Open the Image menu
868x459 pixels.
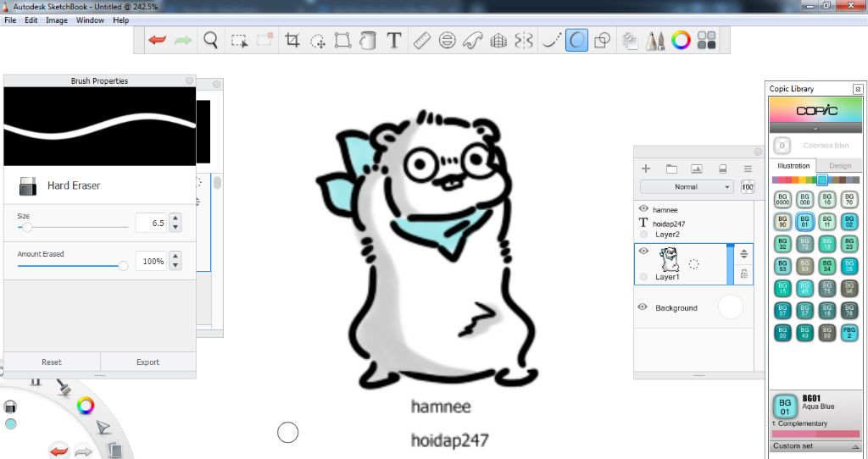point(57,20)
